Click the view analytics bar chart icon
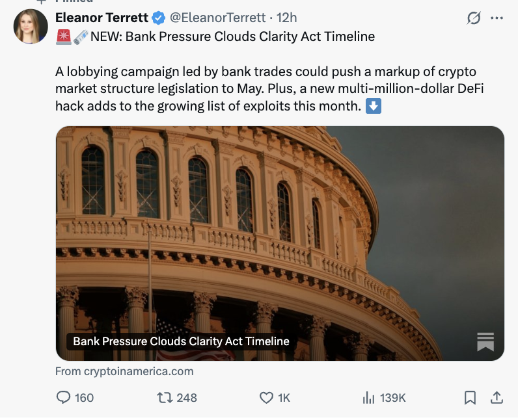The image size is (518, 420). [368, 397]
